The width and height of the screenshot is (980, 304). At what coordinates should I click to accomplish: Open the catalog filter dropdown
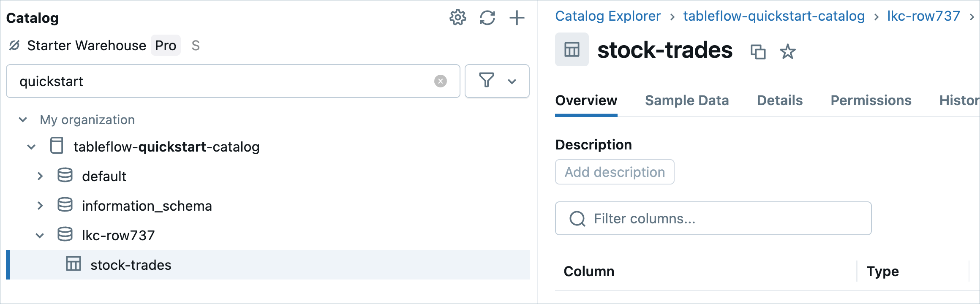pos(497,81)
